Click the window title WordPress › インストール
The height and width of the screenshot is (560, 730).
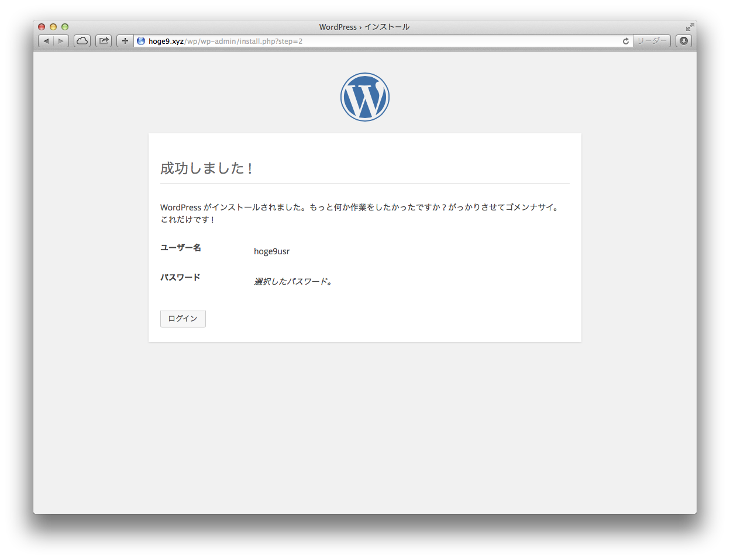[364, 27]
